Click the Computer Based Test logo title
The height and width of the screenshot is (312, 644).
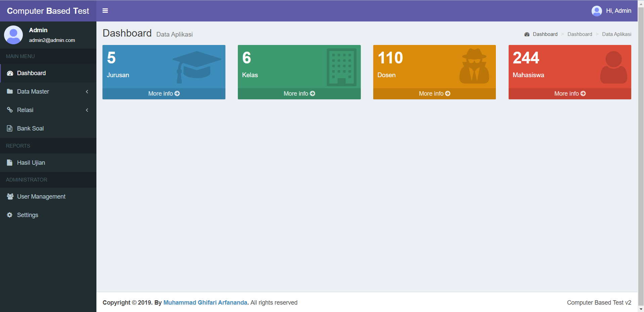click(48, 11)
